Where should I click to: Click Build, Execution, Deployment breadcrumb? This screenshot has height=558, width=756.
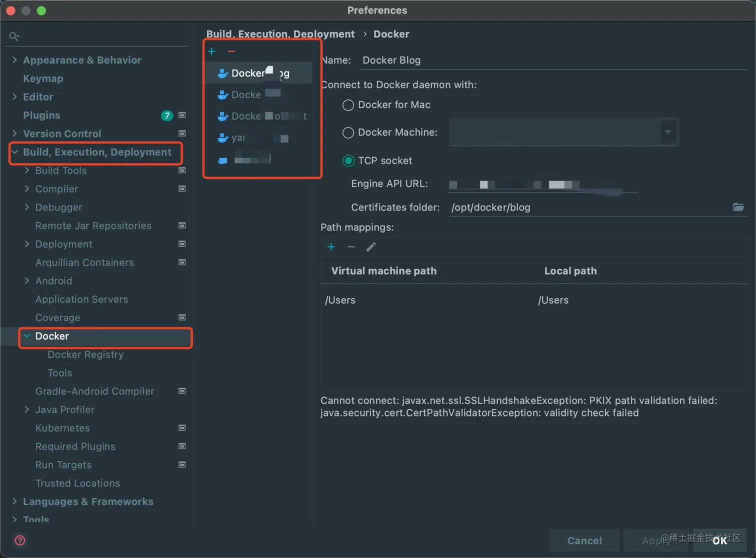pyautogui.click(x=280, y=34)
